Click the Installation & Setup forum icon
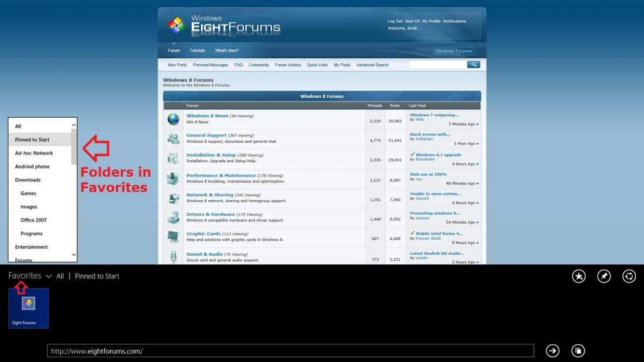The image size is (644, 362). (x=173, y=158)
